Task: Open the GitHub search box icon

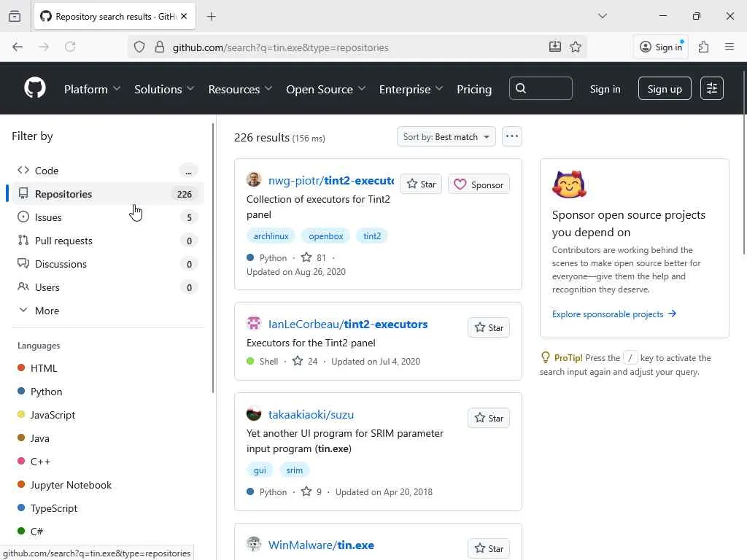Action: pyautogui.click(x=521, y=88)
